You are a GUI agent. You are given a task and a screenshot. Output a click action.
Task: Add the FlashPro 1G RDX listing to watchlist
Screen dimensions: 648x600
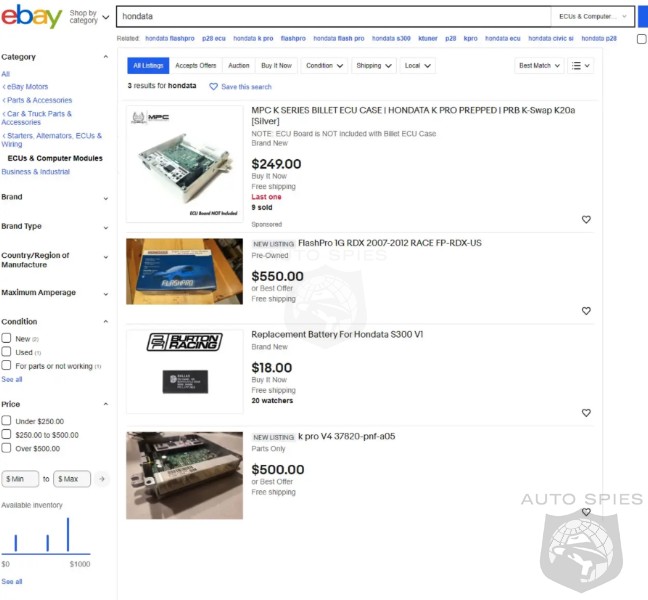click(x=586, y=311)
